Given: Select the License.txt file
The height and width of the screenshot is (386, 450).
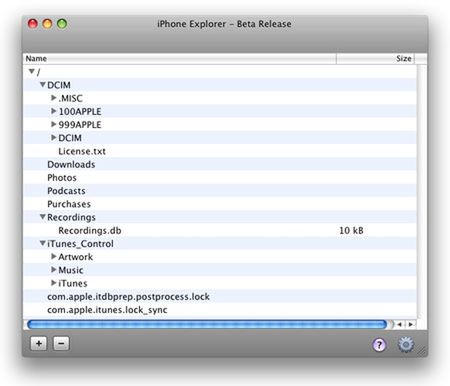Looking at the screenshot, I should tap(82, 151).
